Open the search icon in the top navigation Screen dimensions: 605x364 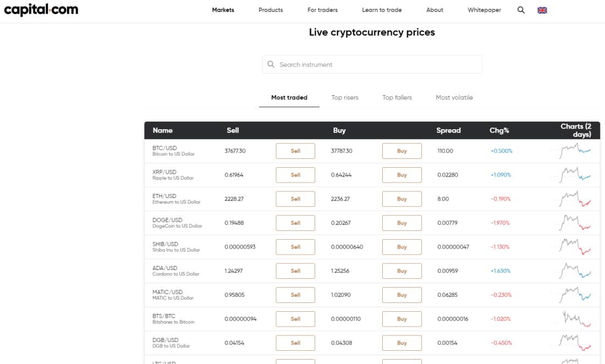coord(520,10)
